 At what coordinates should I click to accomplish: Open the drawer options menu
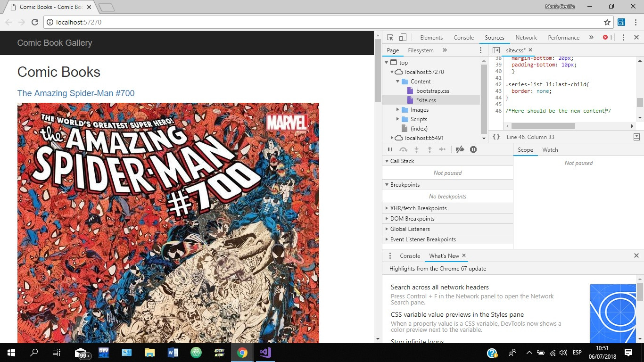tap(390, 256)
